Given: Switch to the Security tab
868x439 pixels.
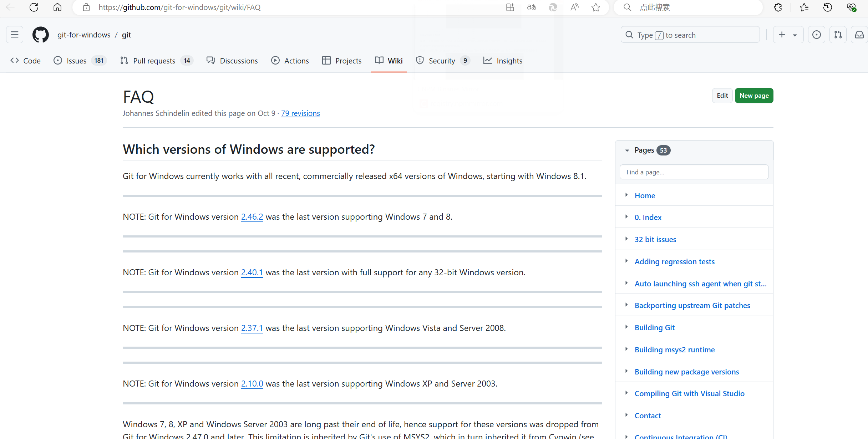Looking at the screenshot, I should tap(442, 61).
